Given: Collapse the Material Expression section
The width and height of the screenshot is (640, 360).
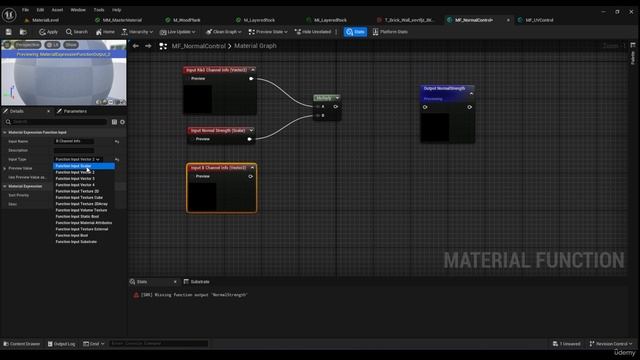Looking at the screenshot, I should pos(4,186).
